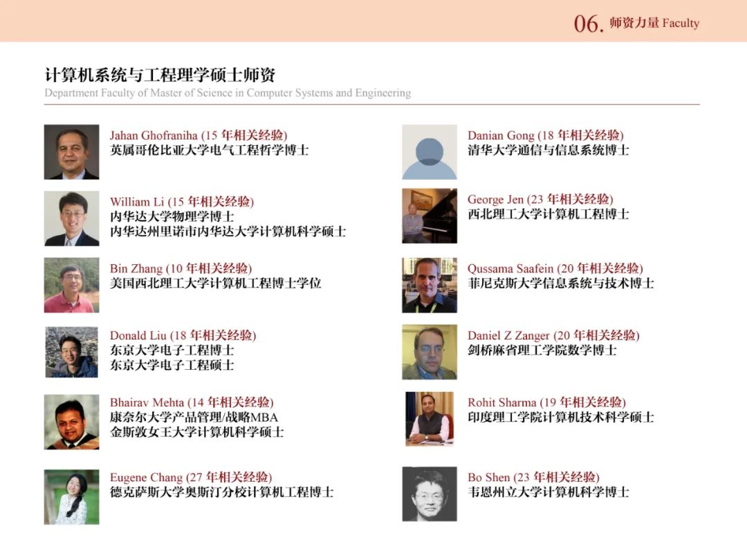Screen dimensions: 747x560
Task: Click the Department Faculty of Master subtitle
Action: point(228,93)
